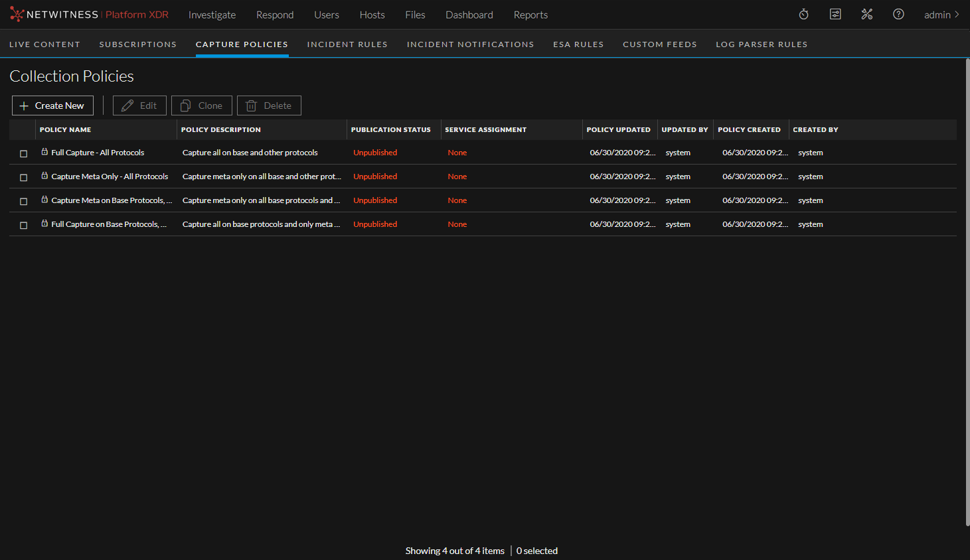970x560 pixels.
Task: Click the plus icon inside Create New
Action: (x=24, y=105)
